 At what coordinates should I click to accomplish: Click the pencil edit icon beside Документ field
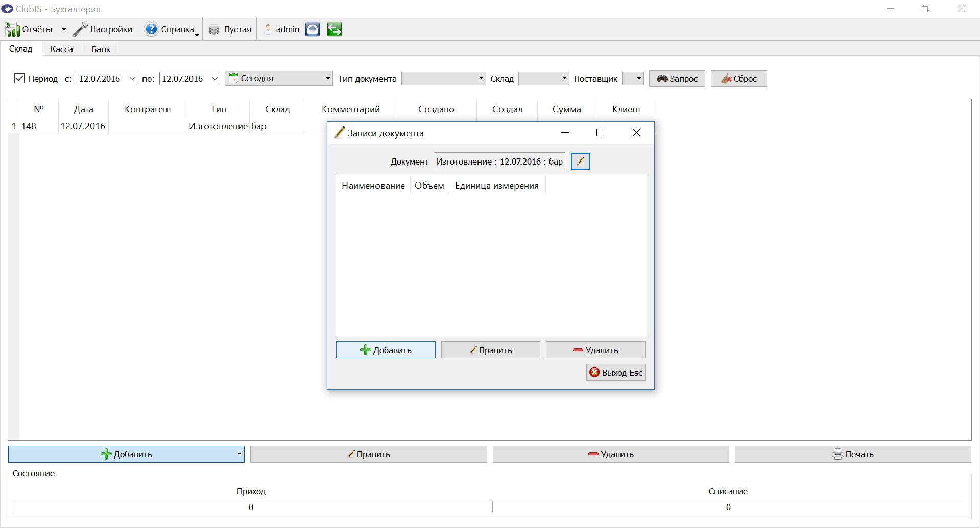click(x=580, y=162)
